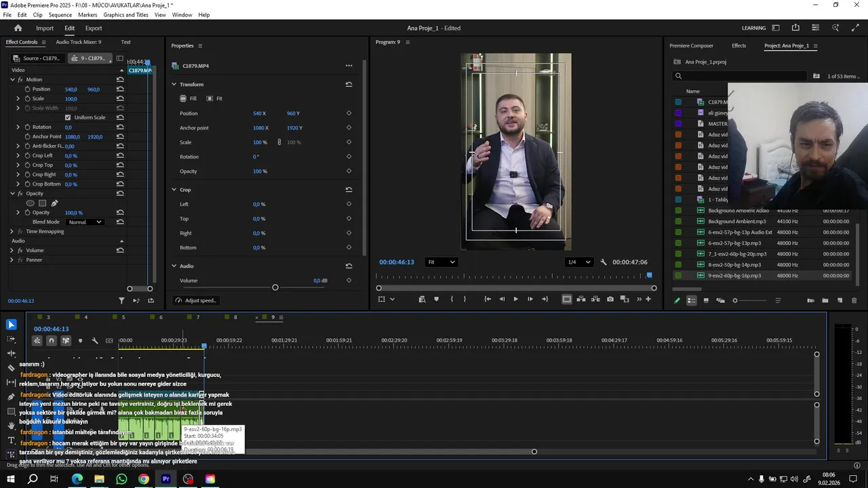Click the Fill button in Transform
Viewport: 868px width, 488px height.
pyautogui.click(x=189, y=98)
